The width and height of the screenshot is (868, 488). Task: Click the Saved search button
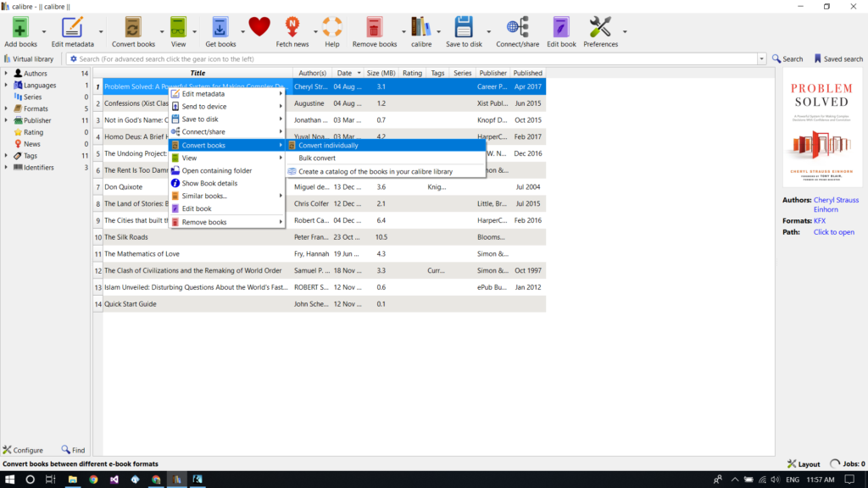pos(838,59)
